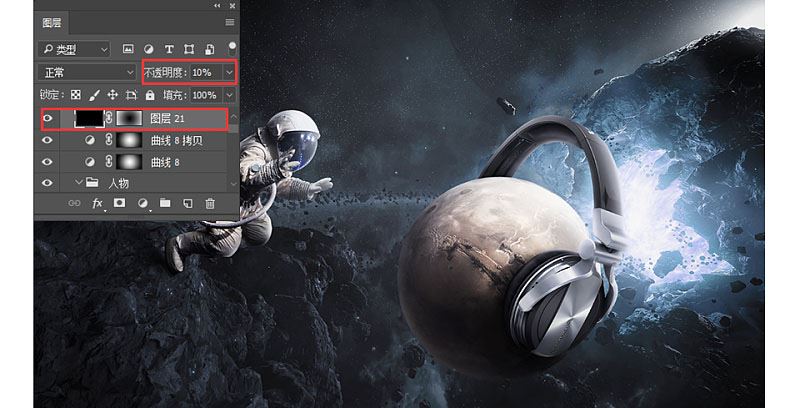This screenshot has width=800, height=408.
Task: Add a layer mask from bottom bar
Action: 119,203
